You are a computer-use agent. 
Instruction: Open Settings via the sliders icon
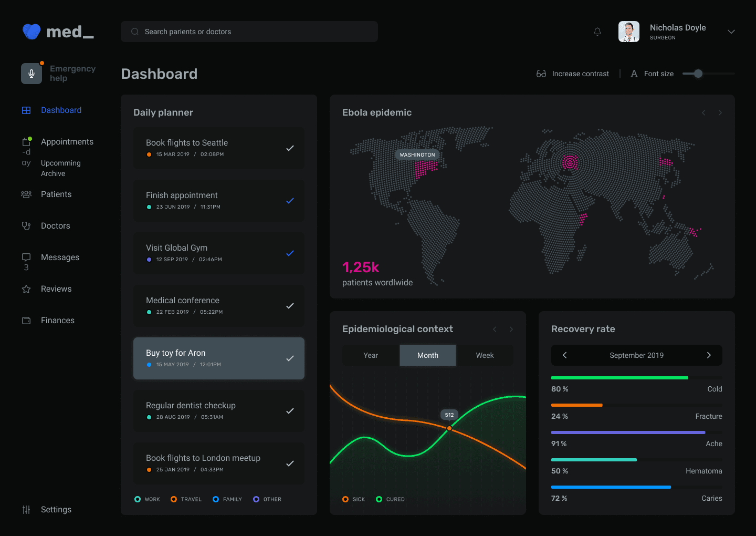click(x=26, y=509)
